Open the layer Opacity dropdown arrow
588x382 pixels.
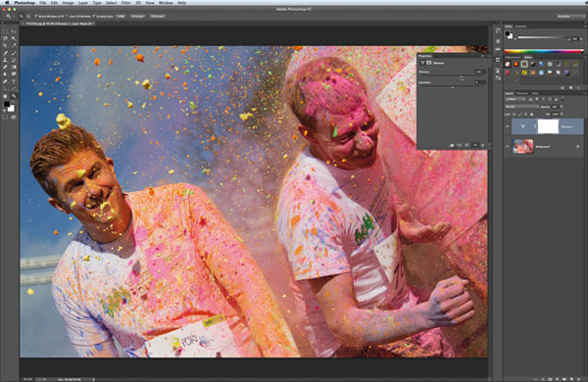point(562,107)
